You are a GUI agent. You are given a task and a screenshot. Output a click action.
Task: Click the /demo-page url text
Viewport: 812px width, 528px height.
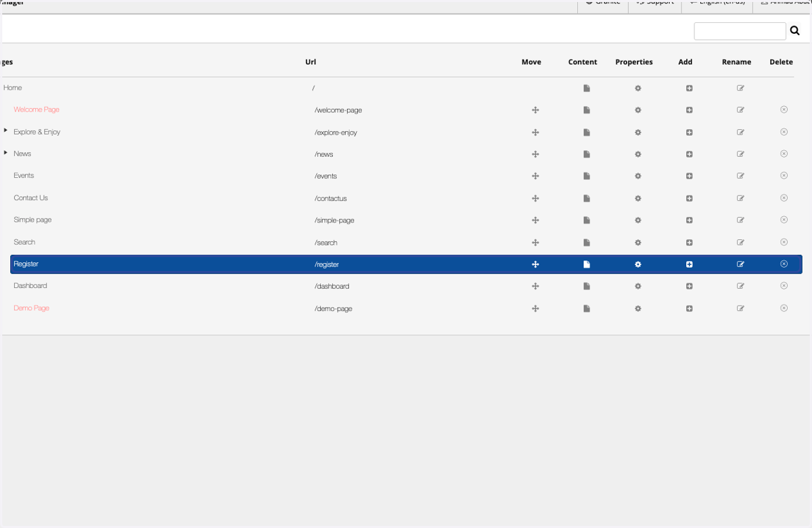334,309
